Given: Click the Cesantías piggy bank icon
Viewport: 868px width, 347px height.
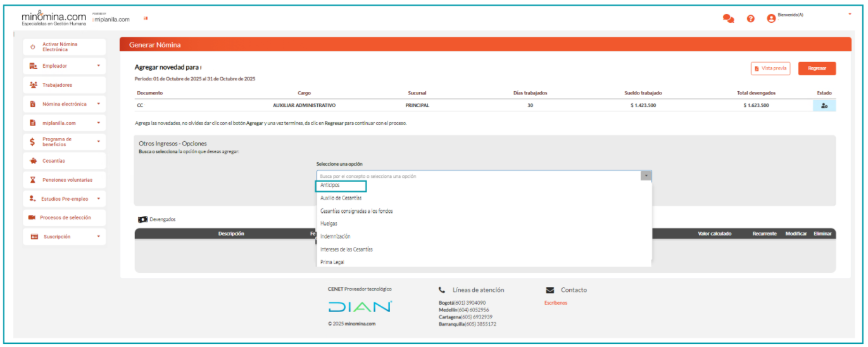Looking at the screenshot, I should (33, 161).
